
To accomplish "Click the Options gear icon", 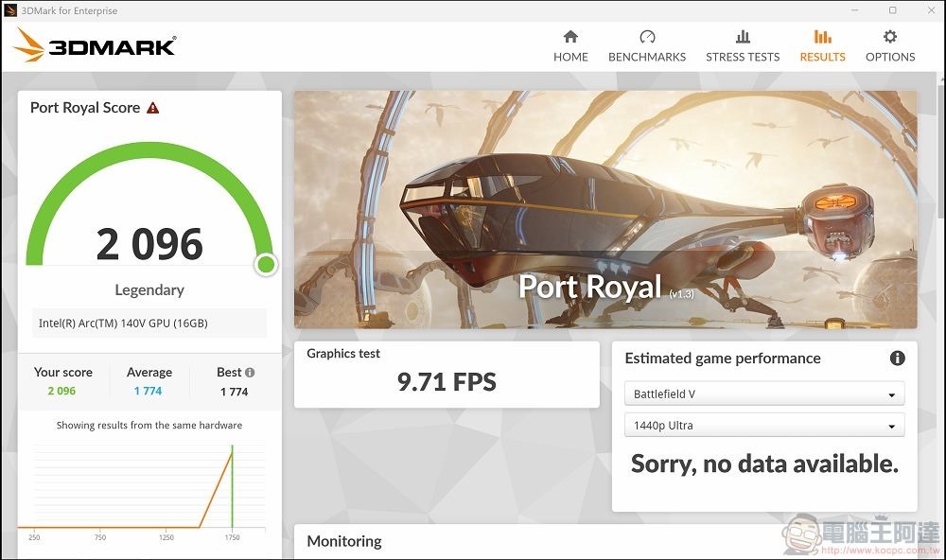I will 890,37.
